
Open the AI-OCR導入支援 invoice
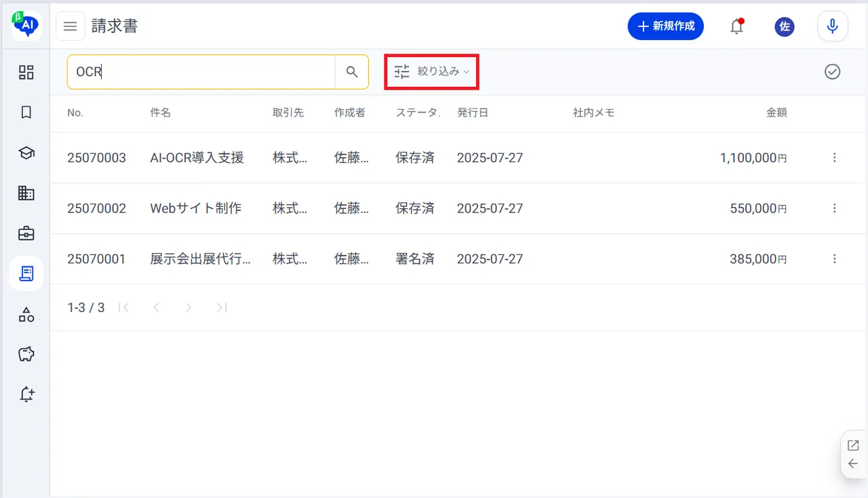point(197,157)
